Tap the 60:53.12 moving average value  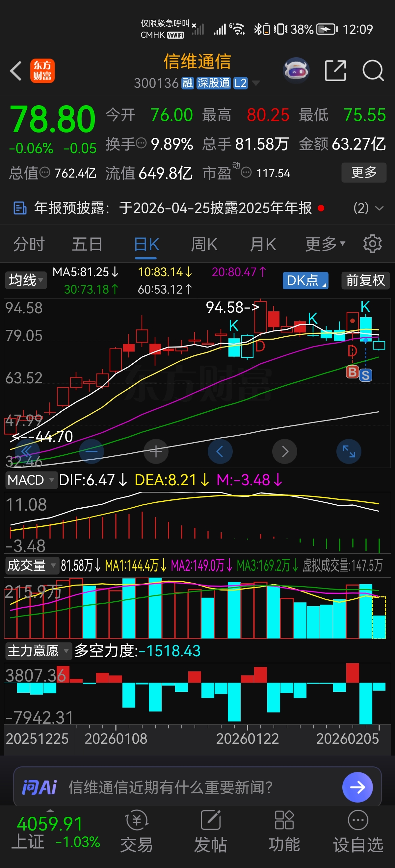tap(165, 289)
